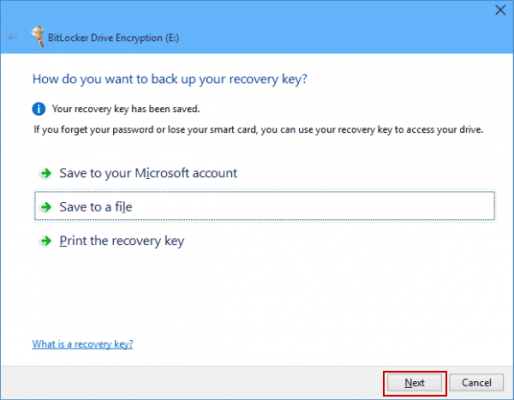
Task: Click empty space inside the Save to a file box
Action: click(x=313, y=206)
